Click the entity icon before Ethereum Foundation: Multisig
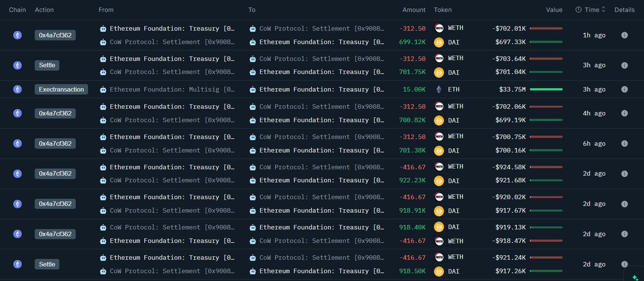 tap(103, 89)
